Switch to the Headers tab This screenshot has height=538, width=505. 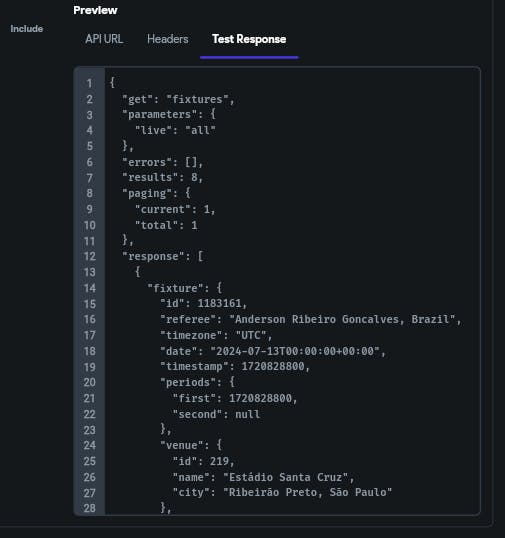167,39
